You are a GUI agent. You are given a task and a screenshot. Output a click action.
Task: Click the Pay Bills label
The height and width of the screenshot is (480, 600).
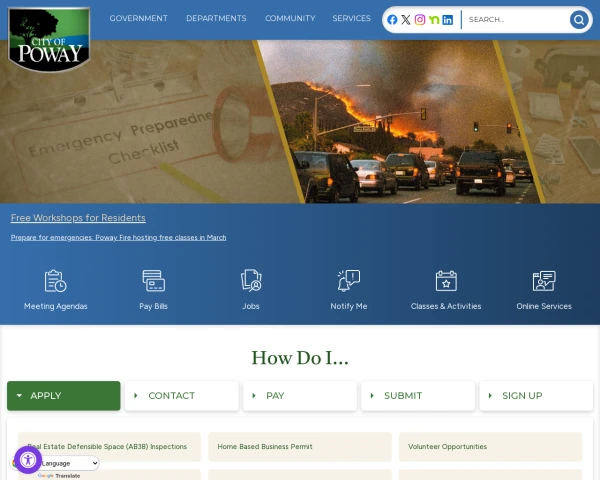click(x=153, y=306)
